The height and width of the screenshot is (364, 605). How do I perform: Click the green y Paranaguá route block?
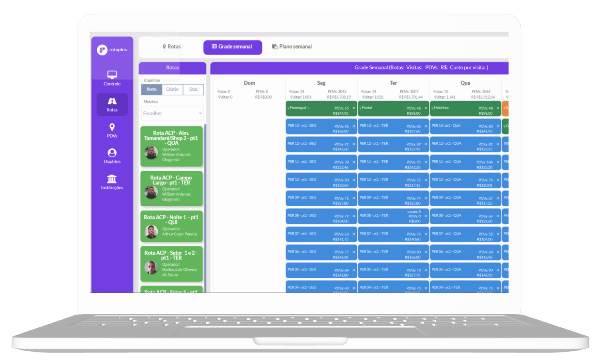(x=308, y=108)
